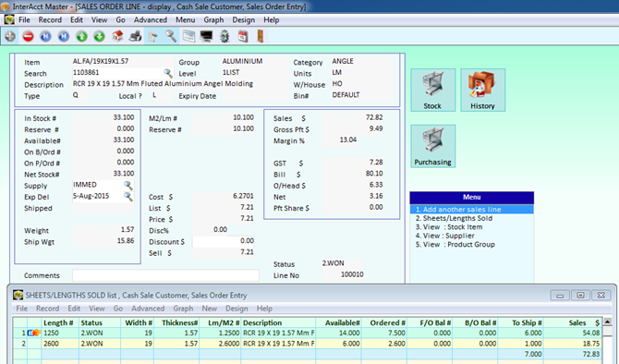Click total sales value '72.83'
Image resolution: width=619 pixels, height=364 pixels.
[573, 354]
